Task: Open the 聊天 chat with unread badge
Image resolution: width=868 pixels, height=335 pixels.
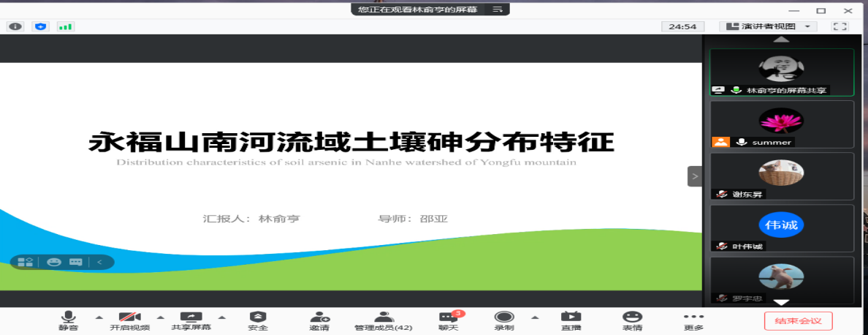Action: click(448, 317)
